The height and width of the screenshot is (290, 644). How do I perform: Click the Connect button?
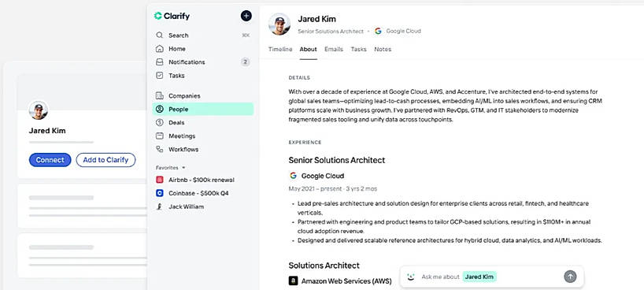coord(50,160)
